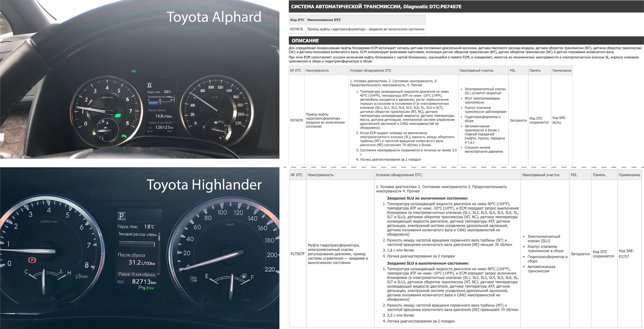Select "Загорается" in the P27567F row
Image resolution: width=644 pixels, height=329 pixels.
[x=580, y=254]
